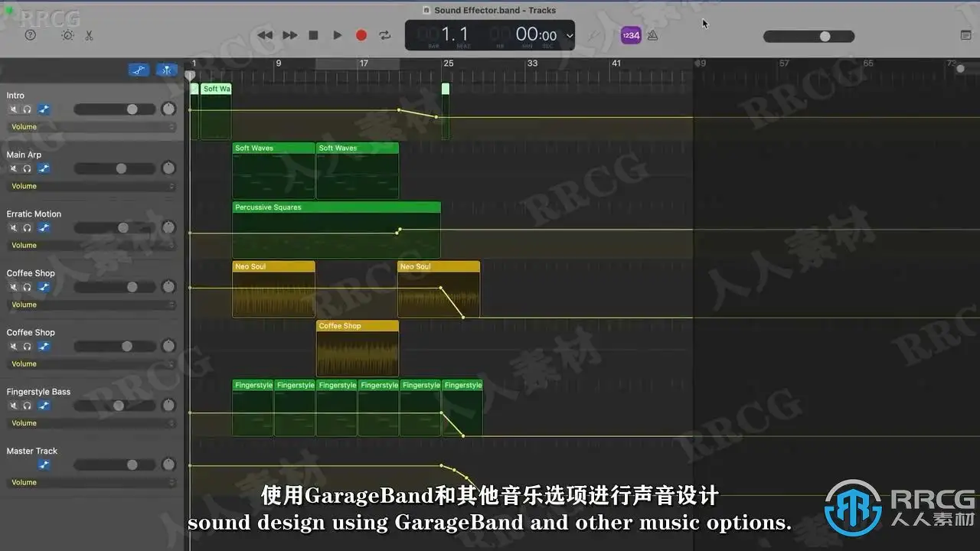Toggle automation enable on Erratic Motion track
Viewport: 980px width, 551px height.
point(44,228)
